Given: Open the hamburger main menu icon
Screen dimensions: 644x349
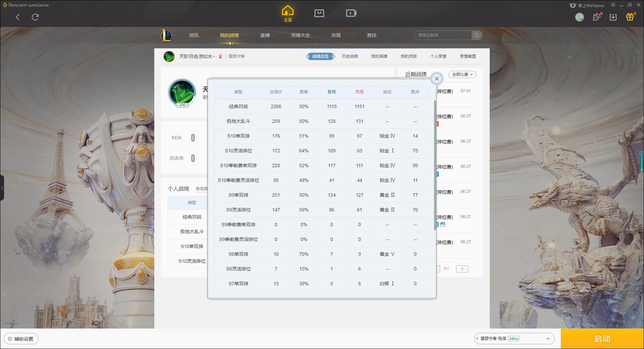Looking at the screenshot, I should click(x=613, y=5).
